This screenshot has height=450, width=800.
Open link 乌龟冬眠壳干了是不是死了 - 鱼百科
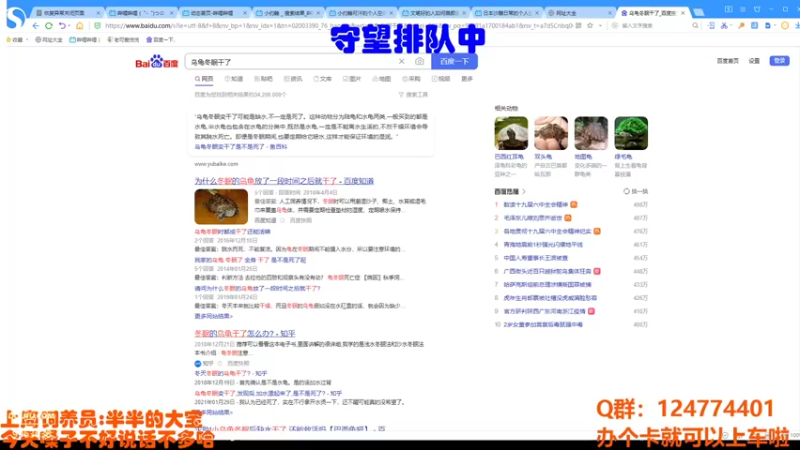pyautogui.click(x=240, y=147)
